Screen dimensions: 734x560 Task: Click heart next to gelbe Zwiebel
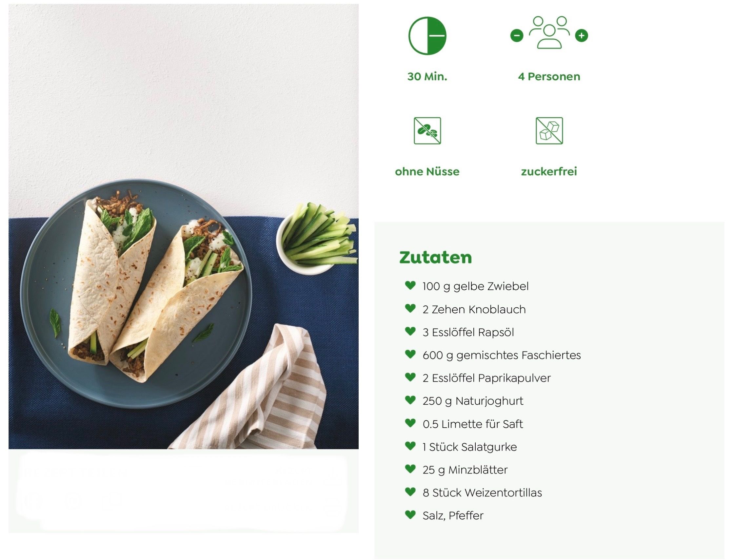pyautogui.click(x=410, y=285)
